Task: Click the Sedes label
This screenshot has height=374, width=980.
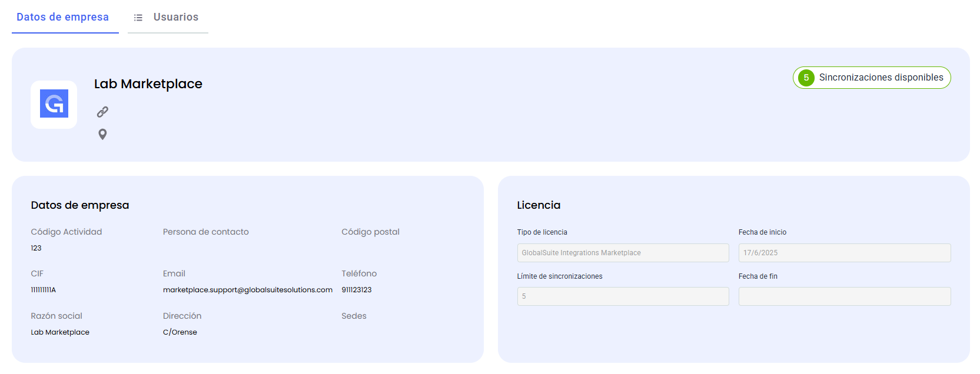Action: click(354, 316)
